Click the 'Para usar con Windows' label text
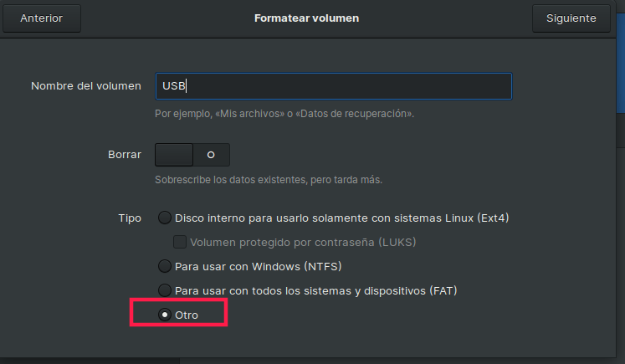625x364 pixels. point(259,266)
